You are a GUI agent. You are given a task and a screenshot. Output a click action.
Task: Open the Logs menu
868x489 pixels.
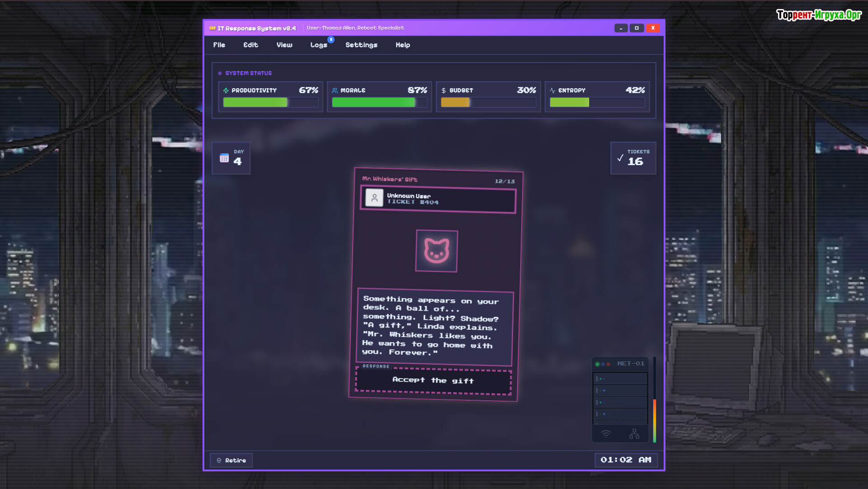pos(319,45)
